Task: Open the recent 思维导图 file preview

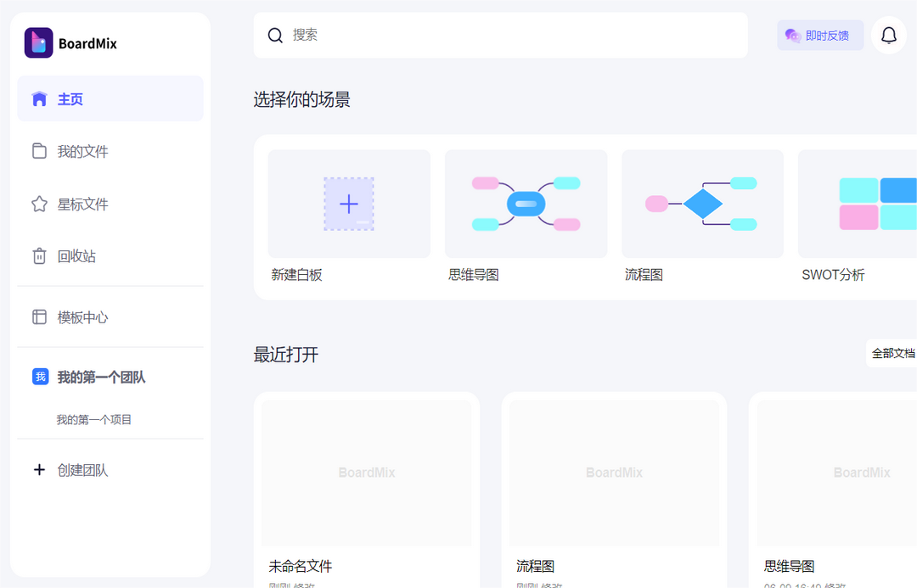Action: pos(837,473)
